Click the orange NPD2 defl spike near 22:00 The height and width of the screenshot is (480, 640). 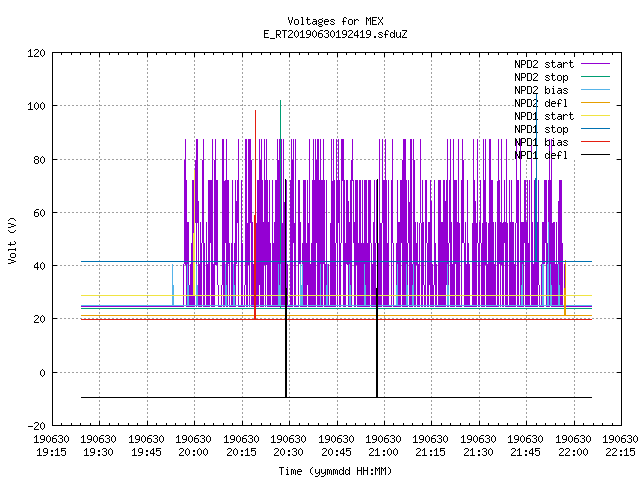click(565, 288)
